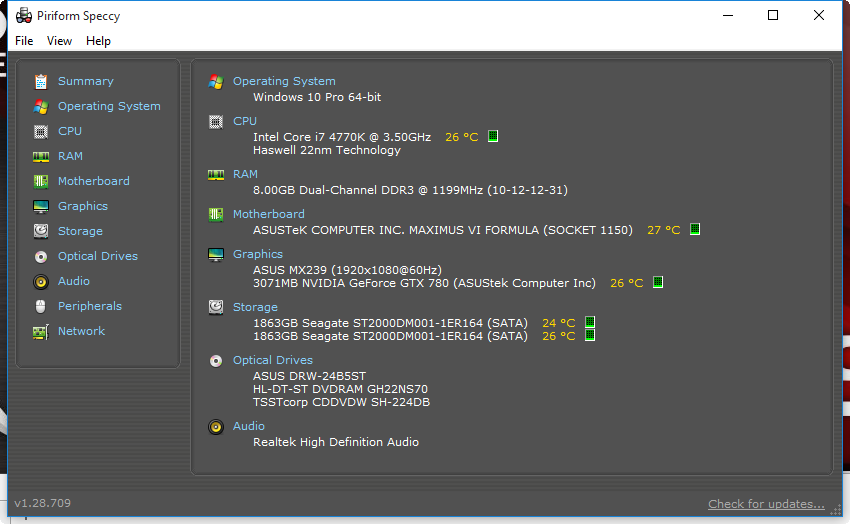Click the Check for updates link

point(766,504)
